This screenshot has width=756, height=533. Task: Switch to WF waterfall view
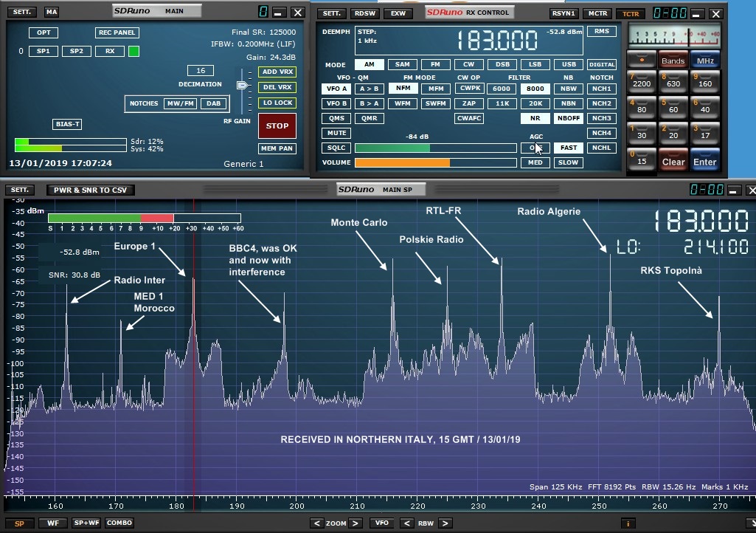[53, 523]
